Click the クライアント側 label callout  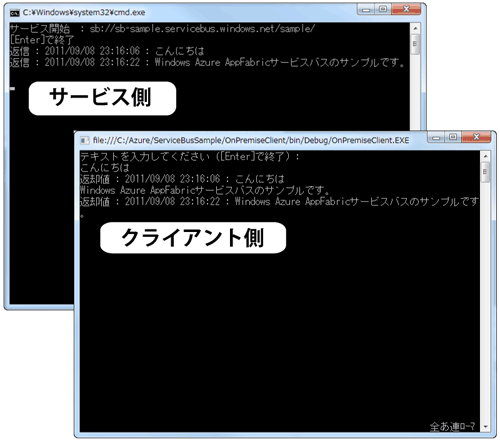pos(193,238)
